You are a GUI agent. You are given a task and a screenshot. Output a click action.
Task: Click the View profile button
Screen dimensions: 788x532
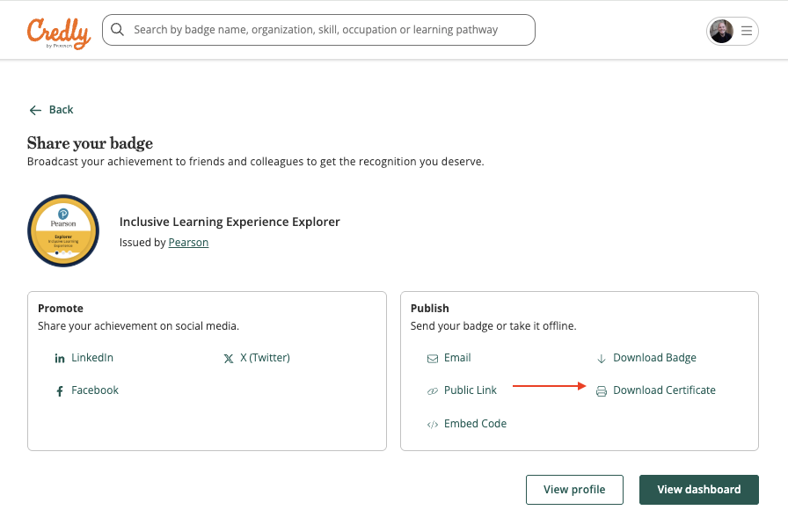tap(574, 490)
